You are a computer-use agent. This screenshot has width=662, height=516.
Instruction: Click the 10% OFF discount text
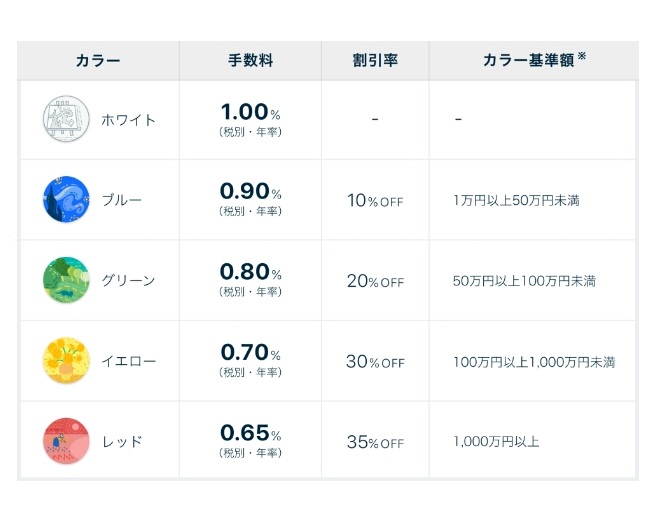point(375,201)
